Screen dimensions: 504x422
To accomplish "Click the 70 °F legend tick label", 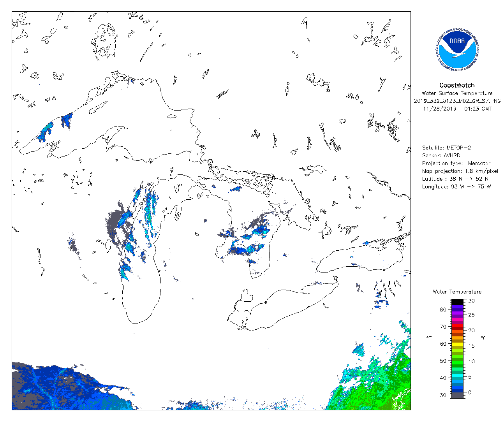I will (x=443, y=327).
